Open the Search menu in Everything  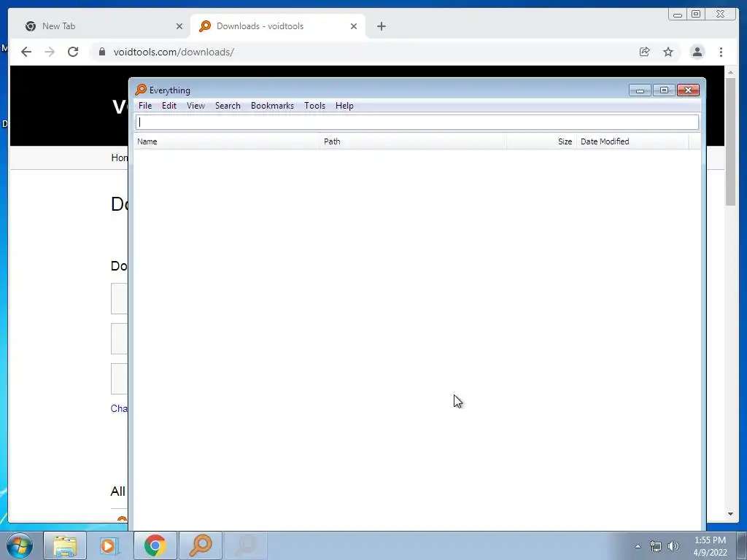[x=228, y=106]
